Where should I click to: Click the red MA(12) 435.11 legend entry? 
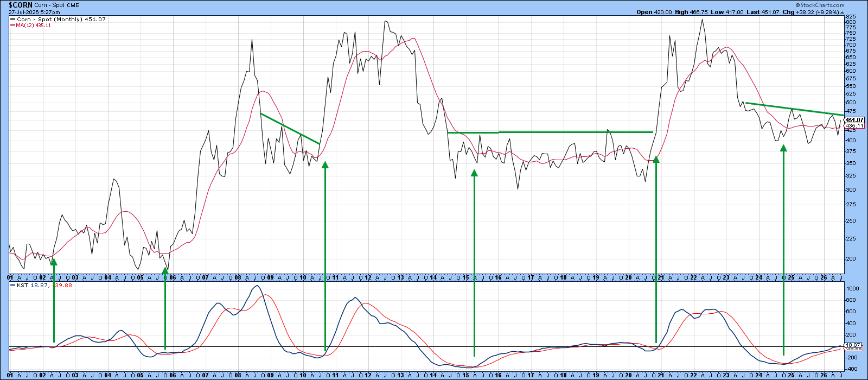(30, 26)
